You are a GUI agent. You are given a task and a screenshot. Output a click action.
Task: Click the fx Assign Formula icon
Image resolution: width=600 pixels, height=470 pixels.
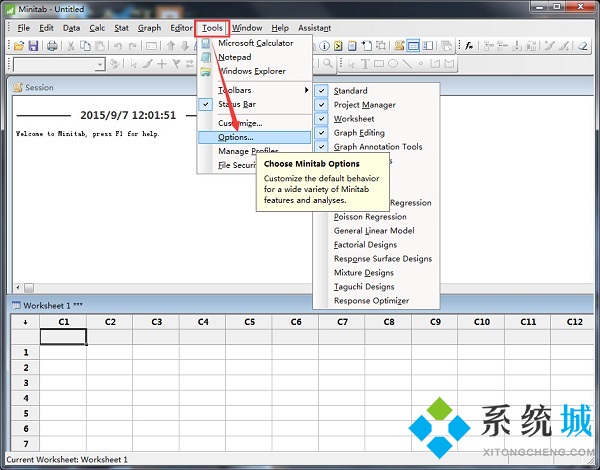tap(470, 46)
